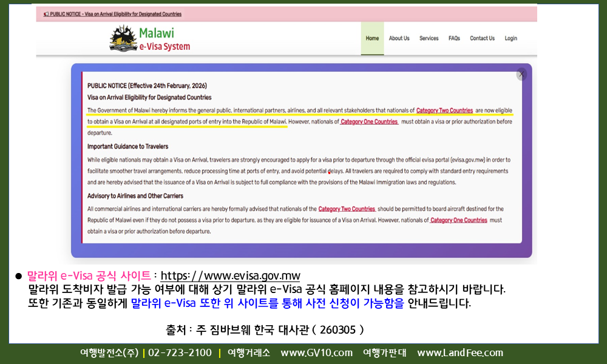
Task: Navigate to Contact Us
Action: pyautogui.click(x=482, y=38)
